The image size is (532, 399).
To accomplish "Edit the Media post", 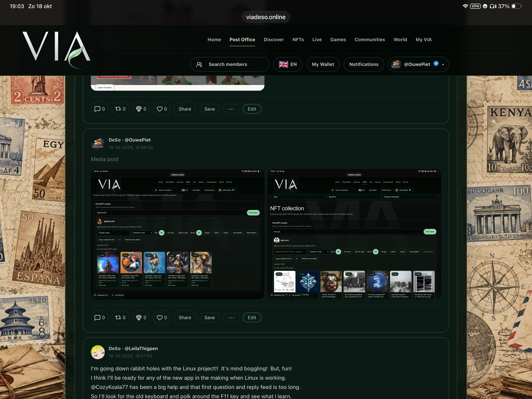I will pos(252,317).
